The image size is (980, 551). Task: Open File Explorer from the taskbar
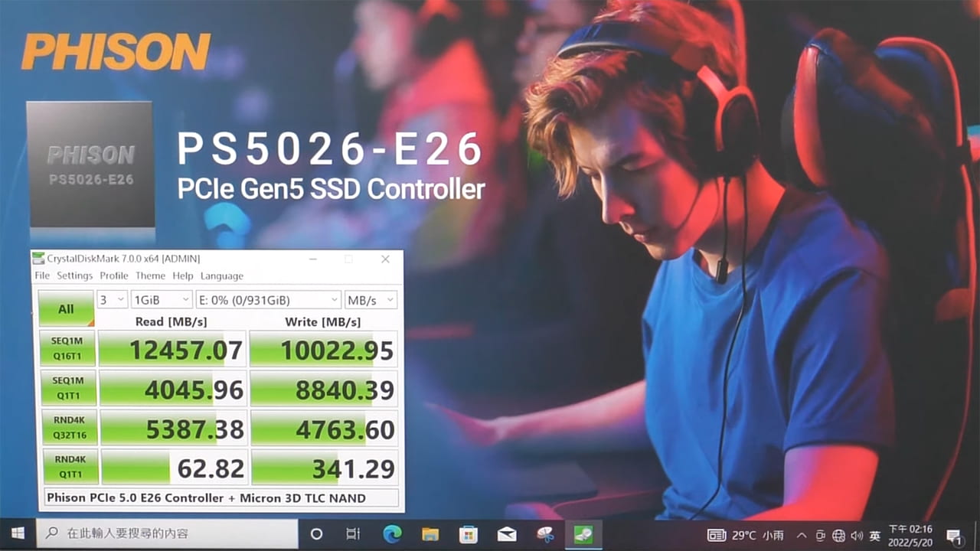pos(430,533)
